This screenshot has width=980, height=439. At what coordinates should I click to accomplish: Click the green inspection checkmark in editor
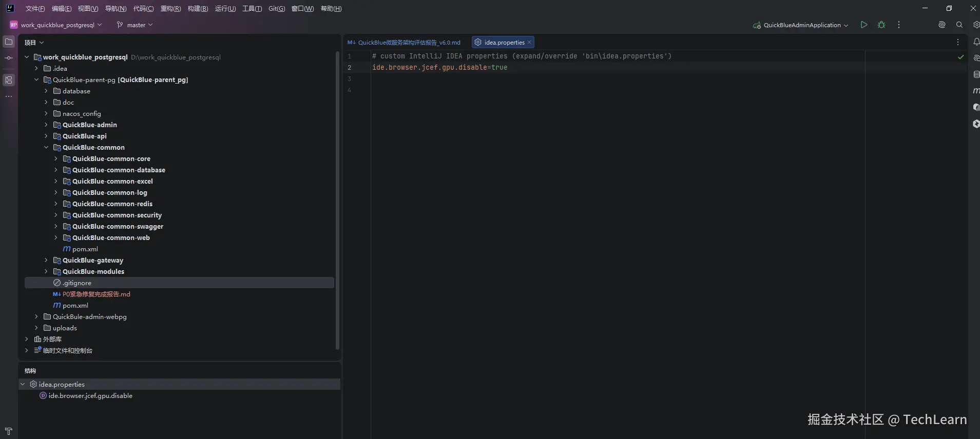tap(960, 57)
